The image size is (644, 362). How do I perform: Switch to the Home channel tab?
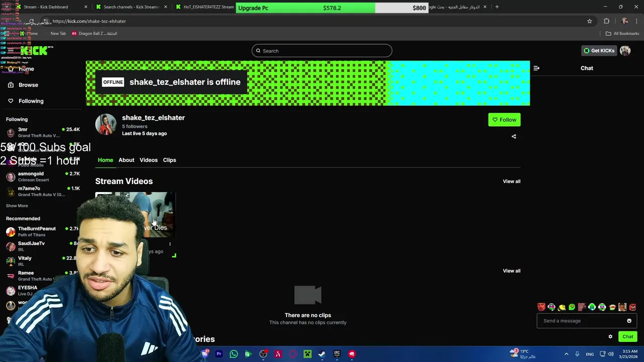click(105, 160)
